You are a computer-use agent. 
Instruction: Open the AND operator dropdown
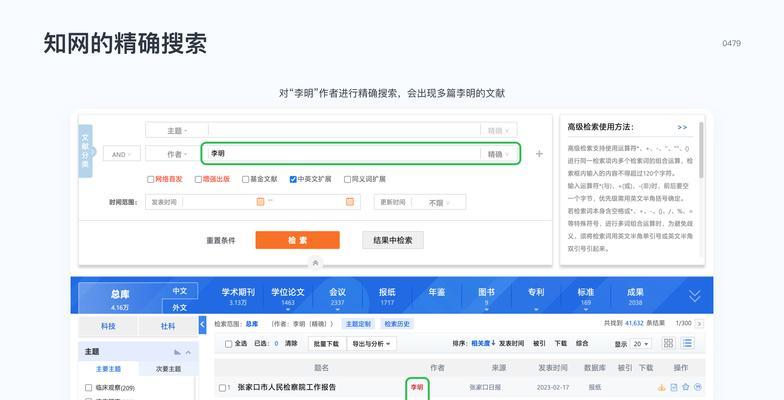click(122, 154)
